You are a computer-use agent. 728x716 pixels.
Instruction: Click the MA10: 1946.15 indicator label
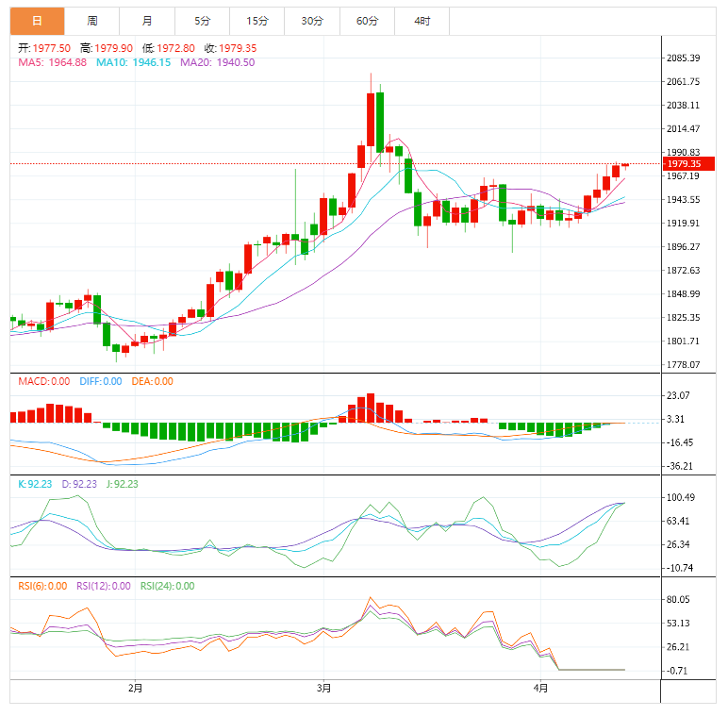point(134,62)
